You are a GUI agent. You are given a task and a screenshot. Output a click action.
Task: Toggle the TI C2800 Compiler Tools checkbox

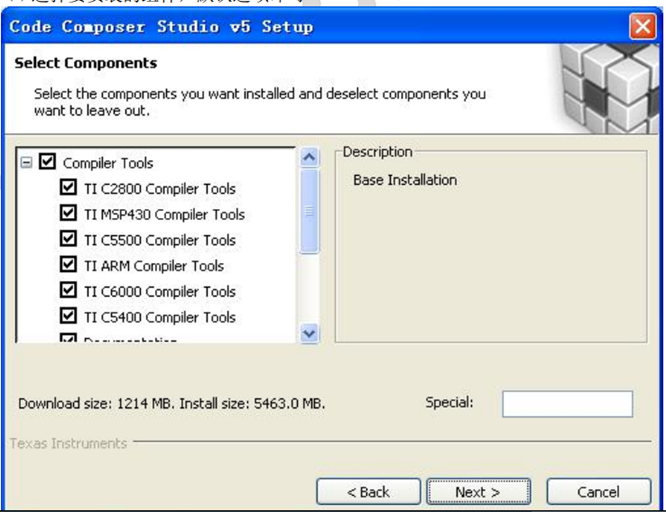(x=68, y=187)
